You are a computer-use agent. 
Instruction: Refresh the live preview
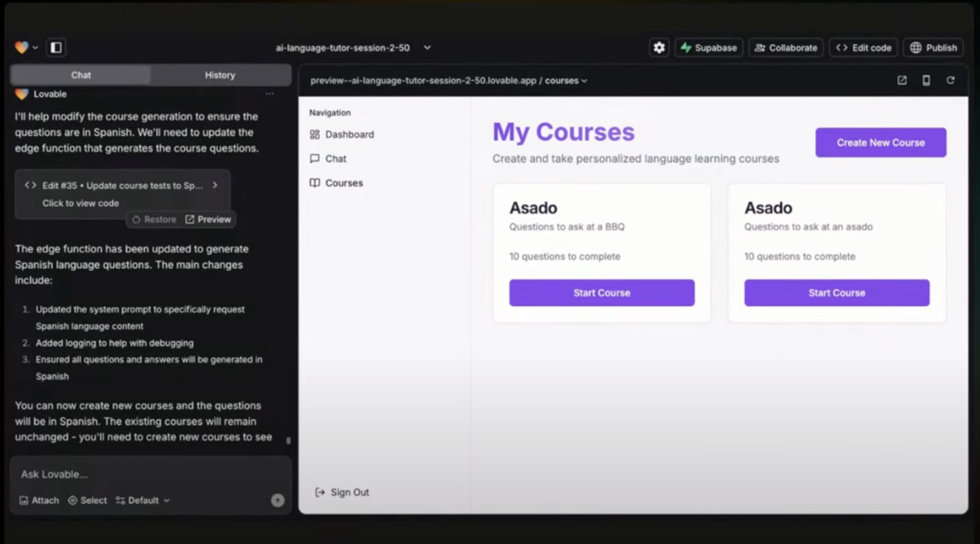pos(951,80)
